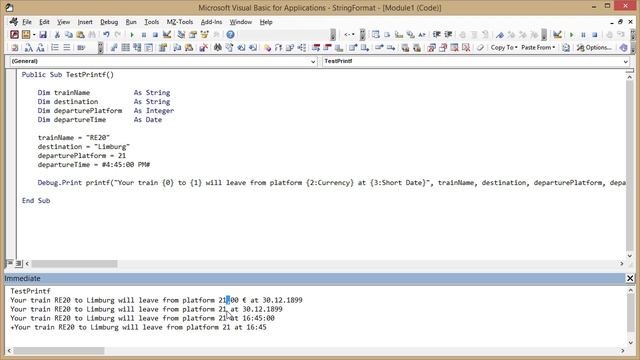Click the 'Debug.Print printf' code line

(x=331, y=182)
